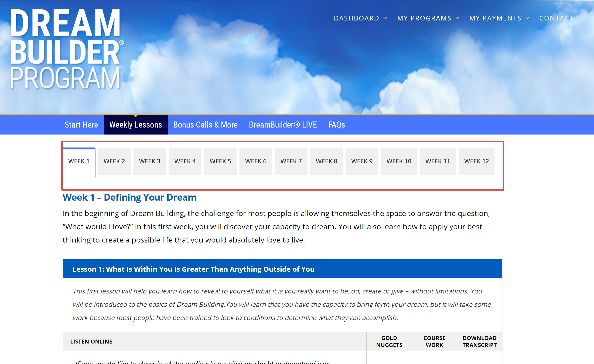This screenshot has height=364, width=594.
Task: Click the Week 1 – Defining Your Dream heading
Action: point(130,197)
